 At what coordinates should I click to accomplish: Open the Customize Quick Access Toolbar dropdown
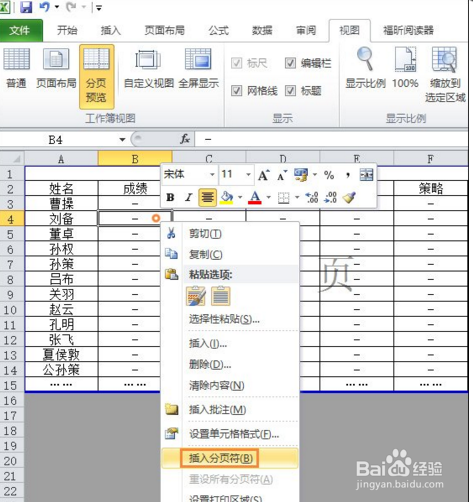pyautogui.click(x=99, y=8)
